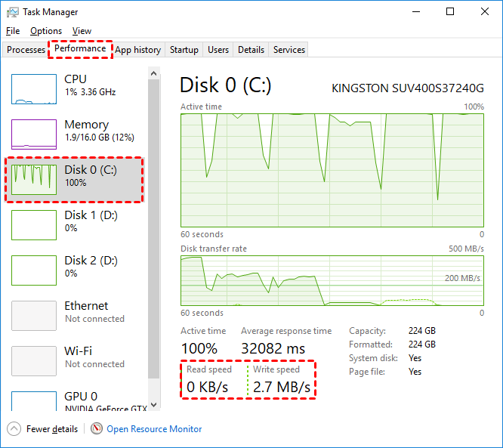
Task: Select the CPU usage graph thumbnail
Action: (x=34, y=89)
